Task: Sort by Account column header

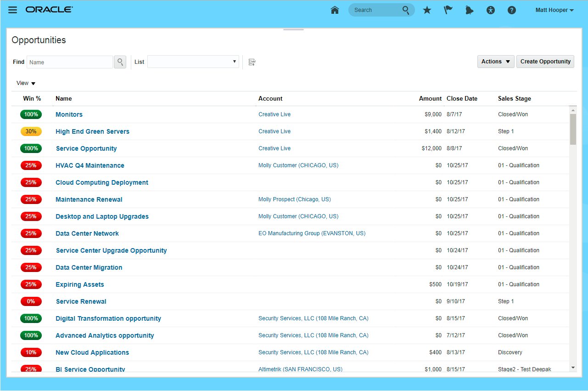Action: (270, 98)
